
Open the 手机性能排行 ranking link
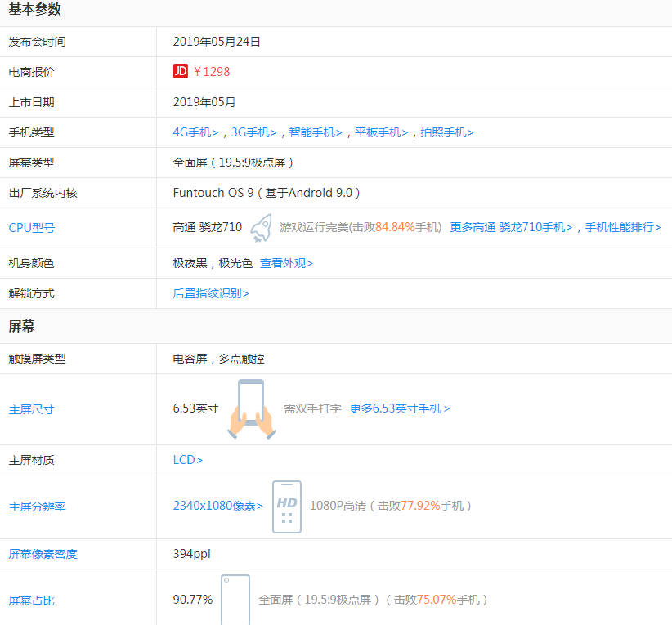pyautogui.click(x=625, y=227)
